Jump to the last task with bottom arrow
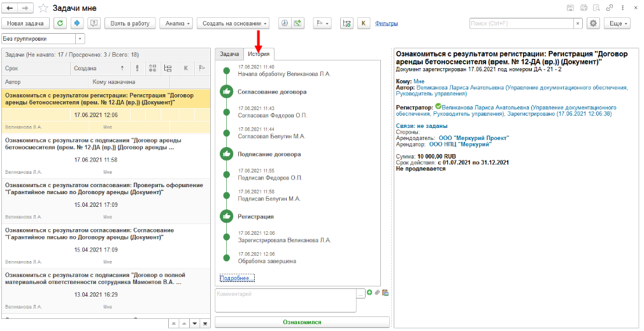 pyautogui.click(x=205, y=323)
